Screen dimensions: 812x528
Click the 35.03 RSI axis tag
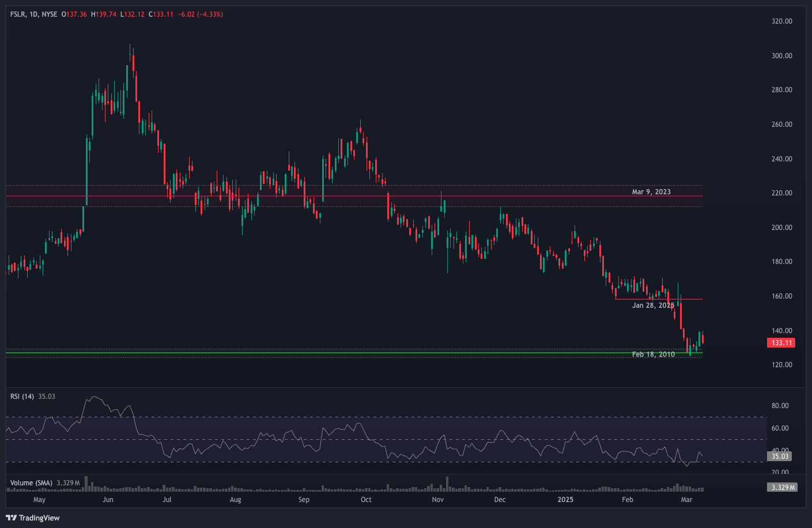click(x=780, y=457)
